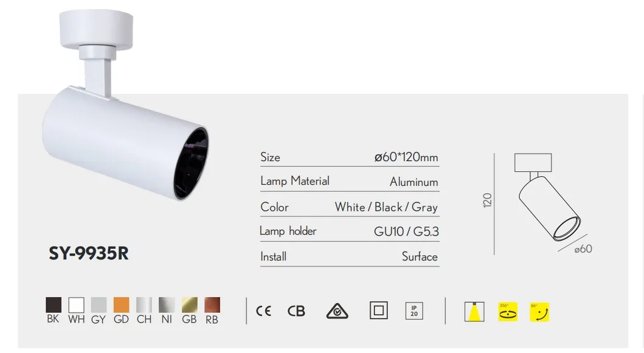Select the chrome CH color swatch
The image size is (644, 353).
pos(144,305)
